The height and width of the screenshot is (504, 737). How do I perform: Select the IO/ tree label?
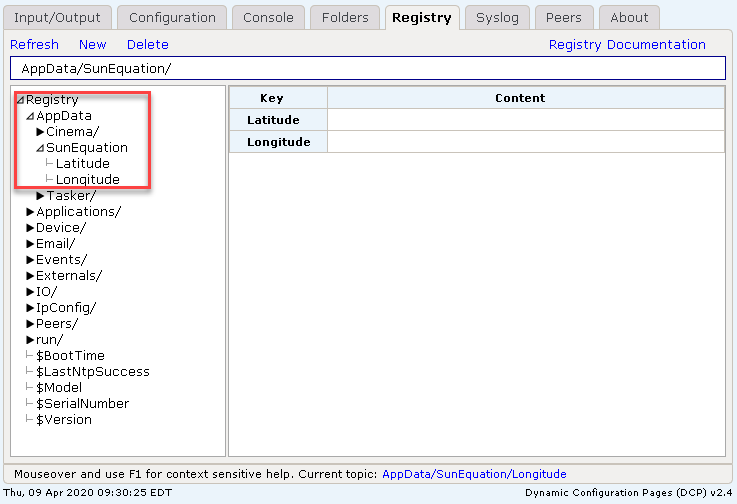tap(47, 291)
